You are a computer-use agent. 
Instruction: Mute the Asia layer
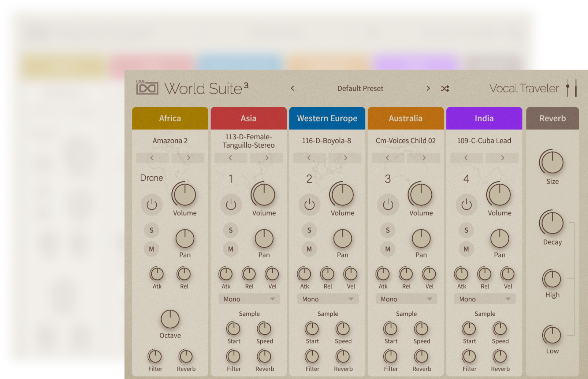tap(231, 249)
